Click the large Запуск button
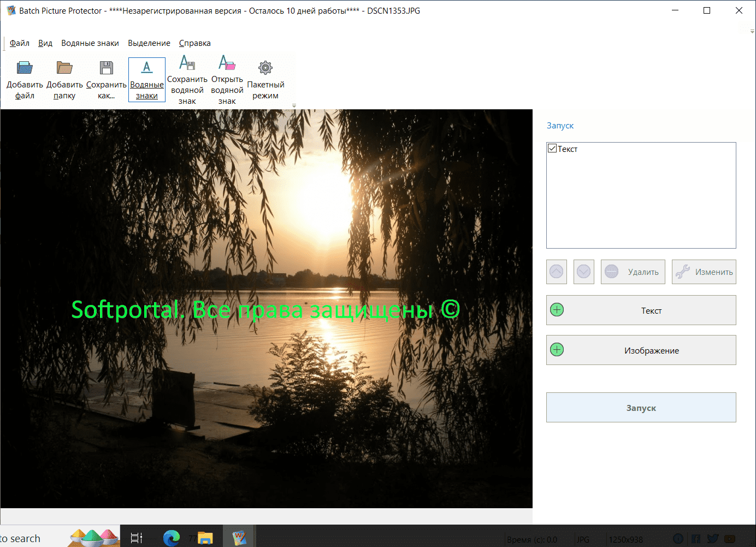The height and width of the screenshot is (547, 756). point(641,408)
